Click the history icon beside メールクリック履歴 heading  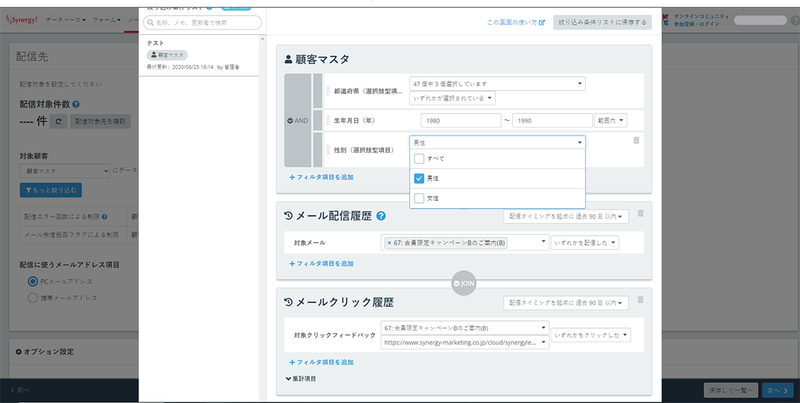tap(288, 303)
